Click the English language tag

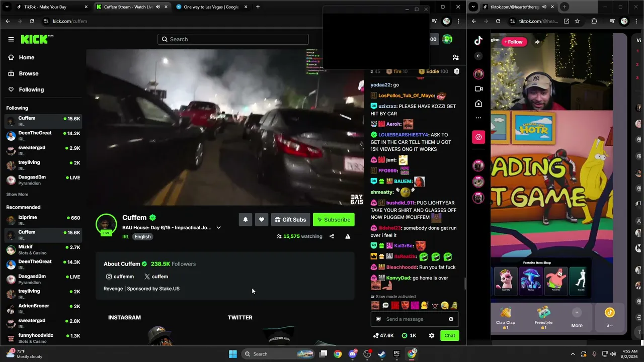click(x=142, y=237)
